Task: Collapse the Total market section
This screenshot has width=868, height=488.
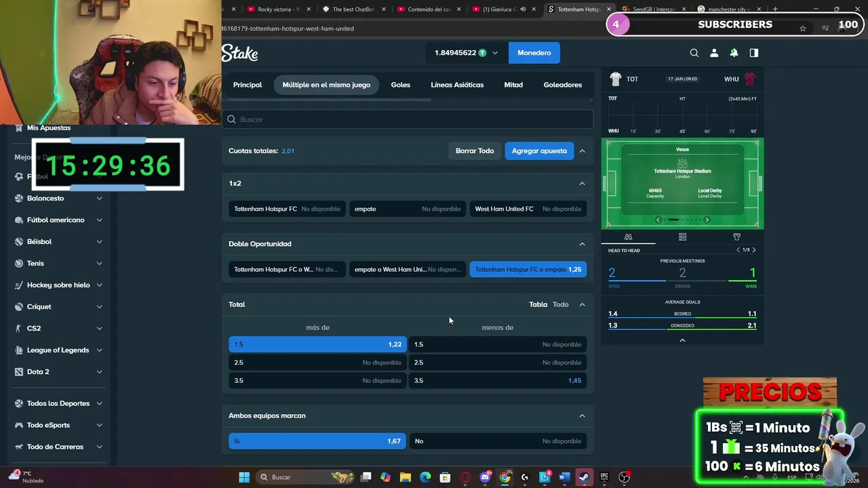Action: coord(582,304)
